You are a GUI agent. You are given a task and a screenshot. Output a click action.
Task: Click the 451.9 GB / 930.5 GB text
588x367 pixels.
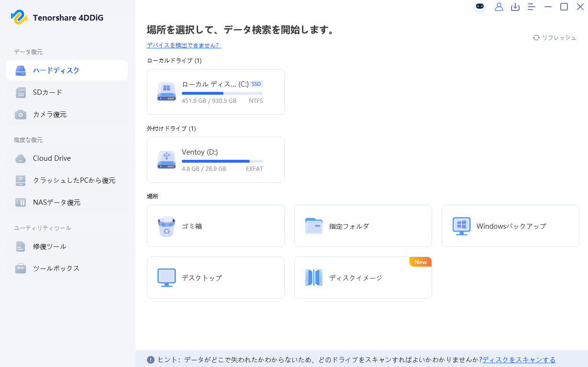pyautogui.click(x=209, y=101)
